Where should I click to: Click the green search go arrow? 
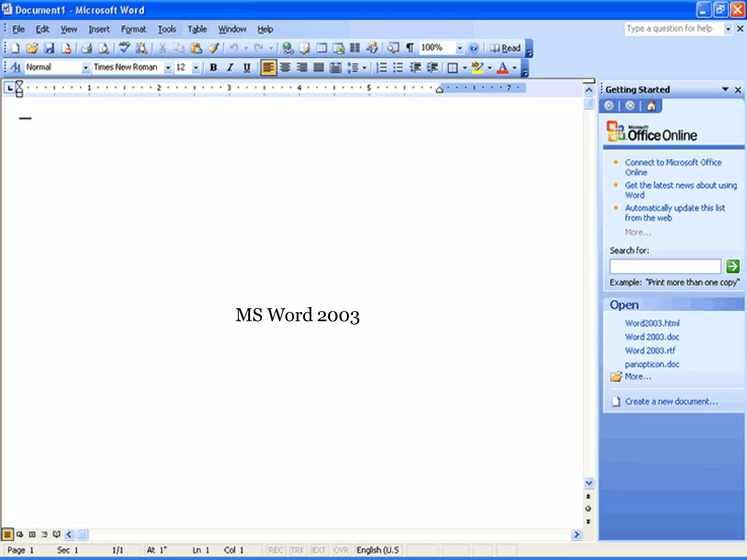click(x=733, y=266)
